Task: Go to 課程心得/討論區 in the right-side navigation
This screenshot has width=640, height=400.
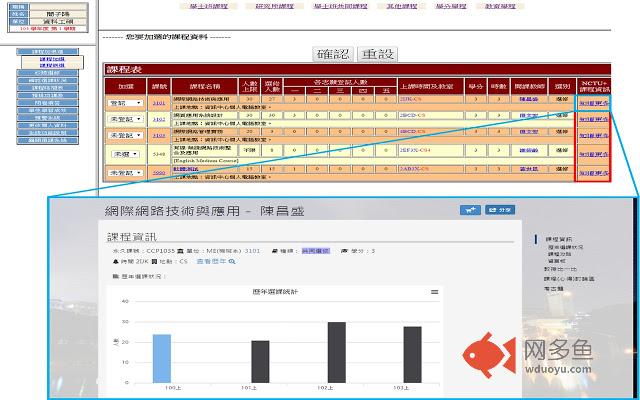Action: [569, 279]
